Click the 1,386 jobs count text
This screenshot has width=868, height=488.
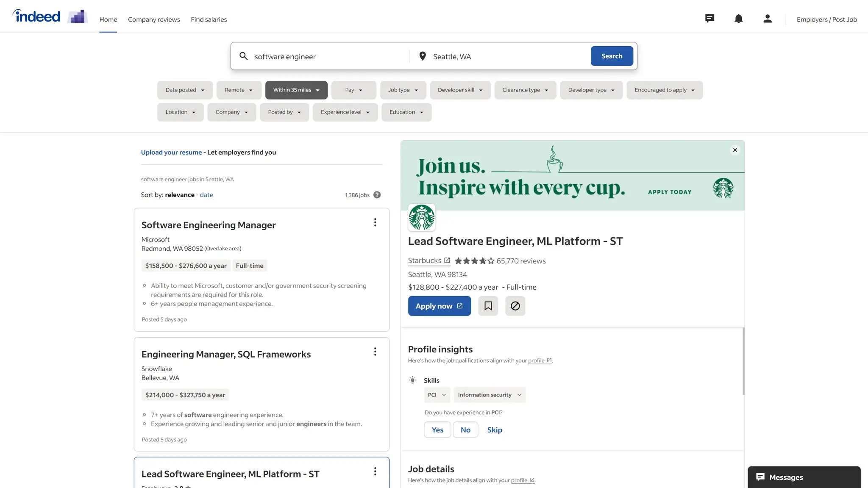[x=357, y=195]
